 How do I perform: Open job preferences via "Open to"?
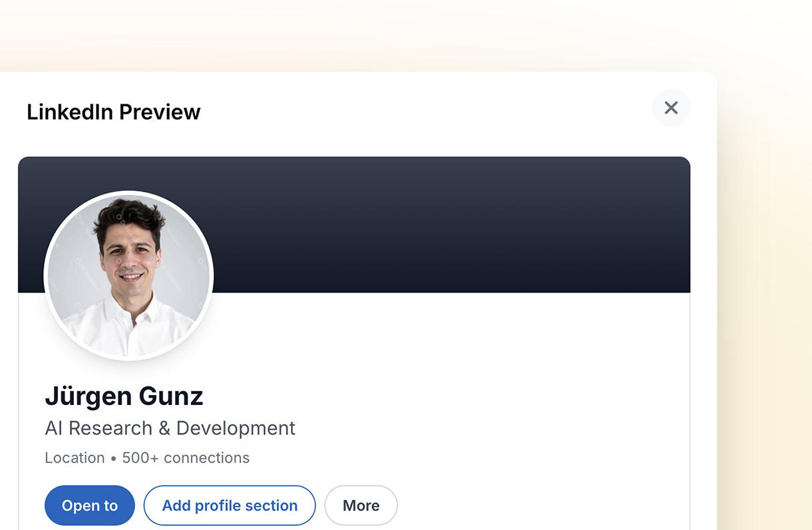[x=89, y=505]
